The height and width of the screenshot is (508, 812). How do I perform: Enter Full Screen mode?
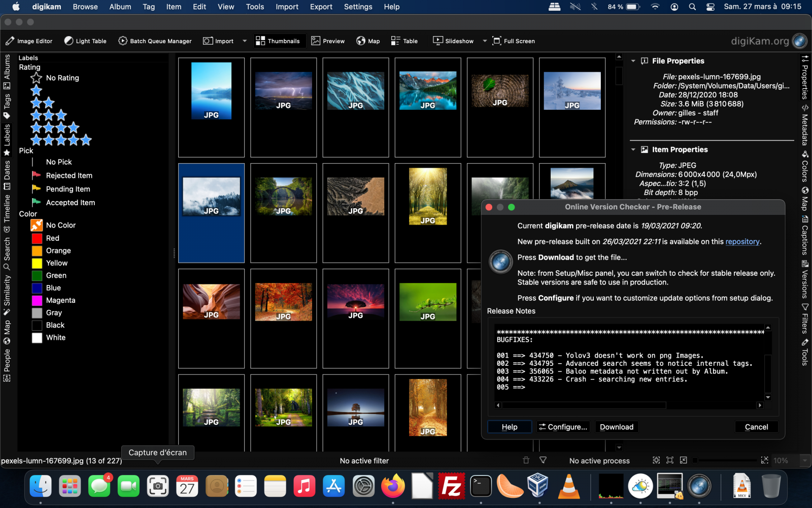[x=513, y=41]
